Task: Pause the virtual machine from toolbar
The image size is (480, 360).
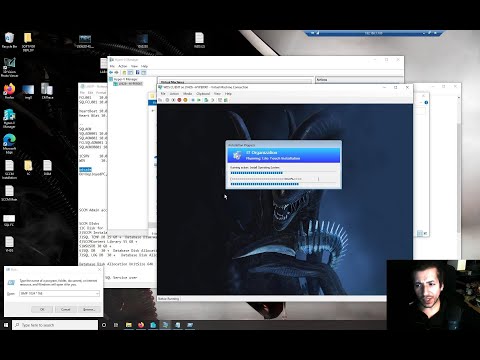Action: click(193, 100)
